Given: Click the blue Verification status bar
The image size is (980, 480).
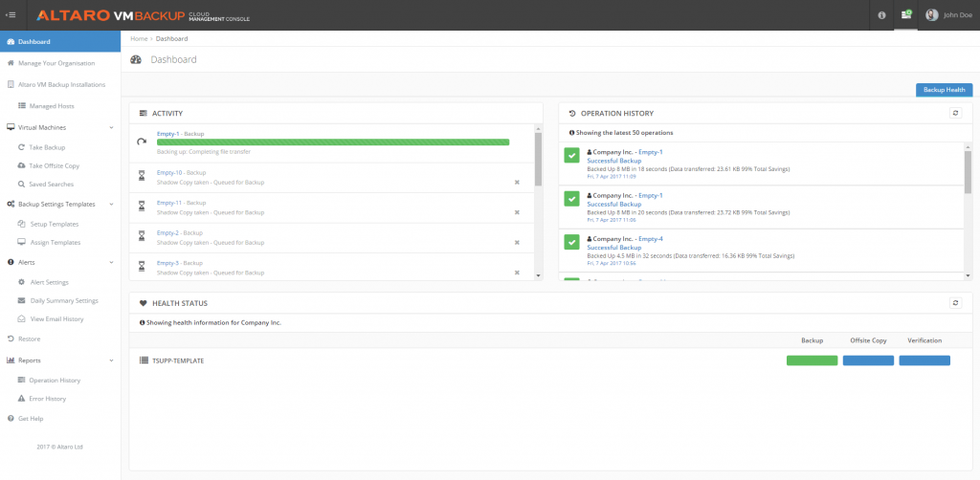Looking at the screenshot, I should pos(924,360).
